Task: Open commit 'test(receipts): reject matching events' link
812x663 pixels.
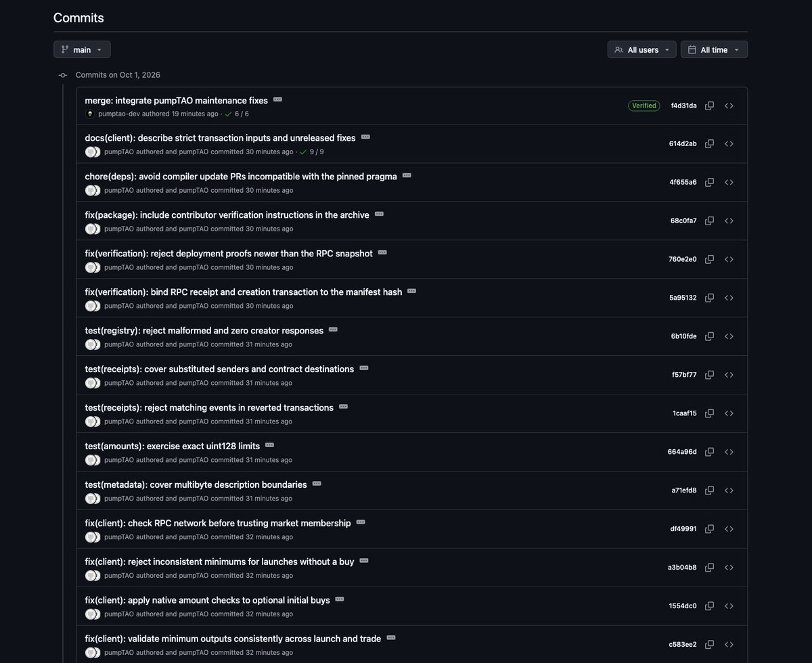Action: point(209,408)
